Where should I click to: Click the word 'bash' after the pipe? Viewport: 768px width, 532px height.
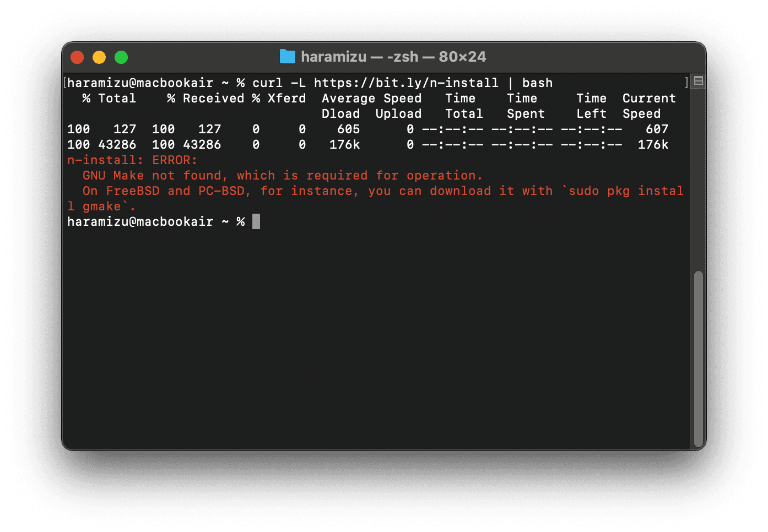537,83
